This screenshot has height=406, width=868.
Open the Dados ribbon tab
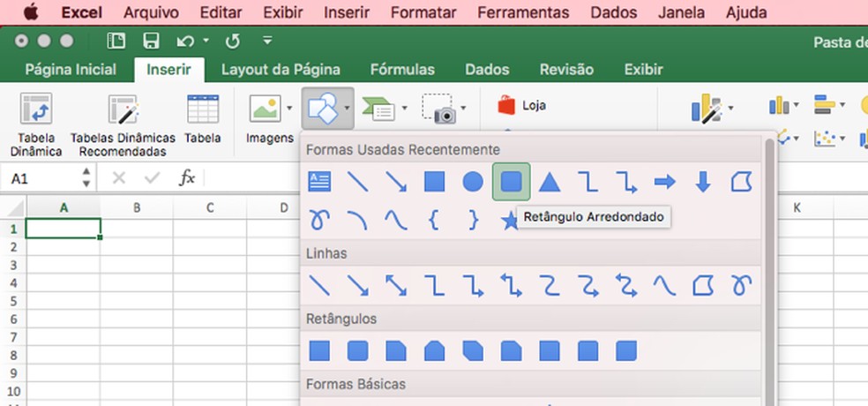[487, 70]
